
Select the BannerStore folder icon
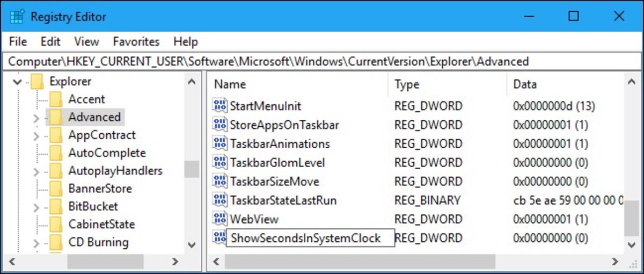56,189
